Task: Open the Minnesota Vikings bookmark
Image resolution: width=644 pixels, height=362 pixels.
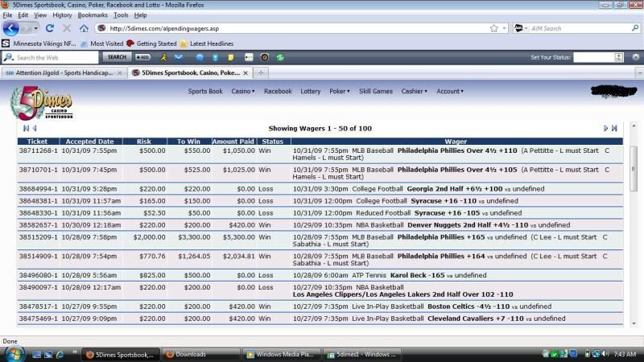Action: (39, 43)
